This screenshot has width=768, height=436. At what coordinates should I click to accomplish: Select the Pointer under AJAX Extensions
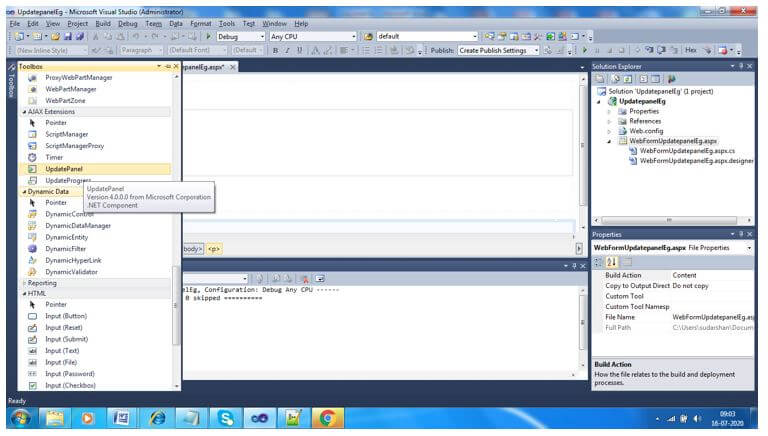click(56, 123)
